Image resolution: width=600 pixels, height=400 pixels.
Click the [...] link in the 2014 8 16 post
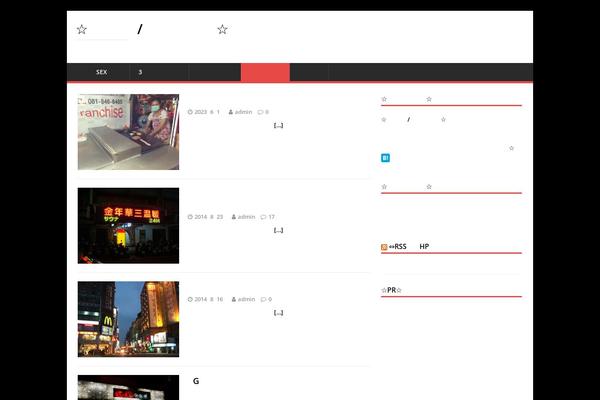pos(279,313)
